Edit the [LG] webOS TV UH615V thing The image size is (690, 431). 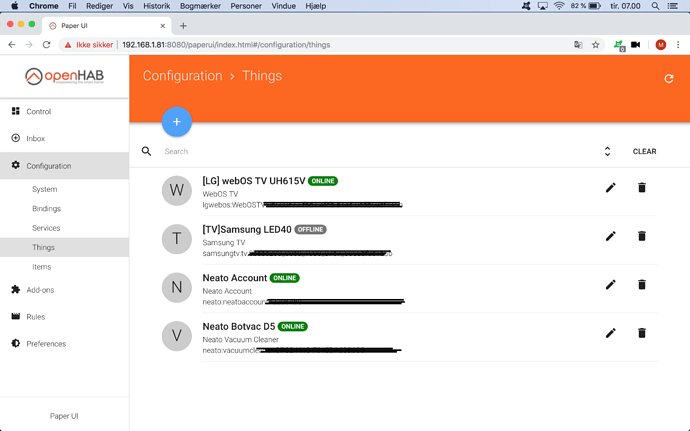pyautogui.click(x=610, y=188)
